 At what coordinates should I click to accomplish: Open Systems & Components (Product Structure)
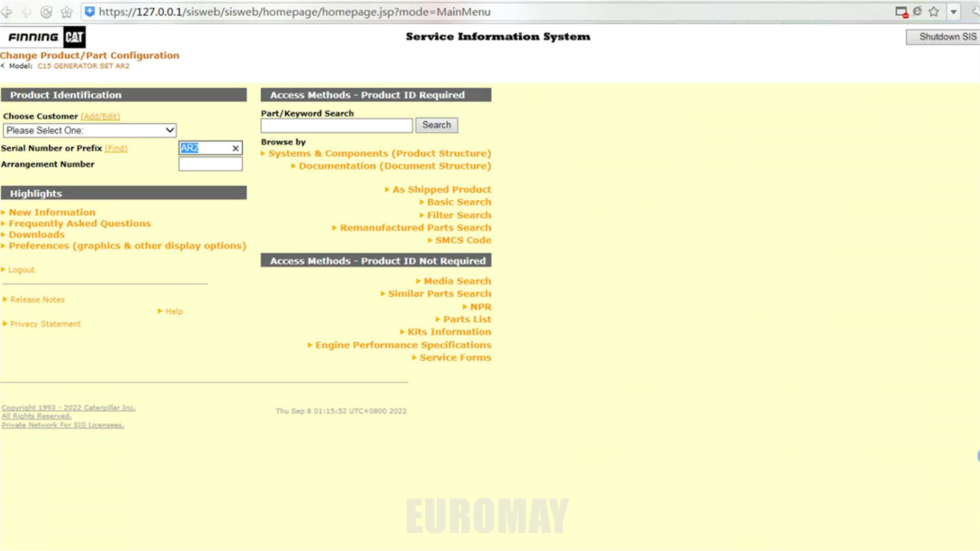click(x=380, y=153)
